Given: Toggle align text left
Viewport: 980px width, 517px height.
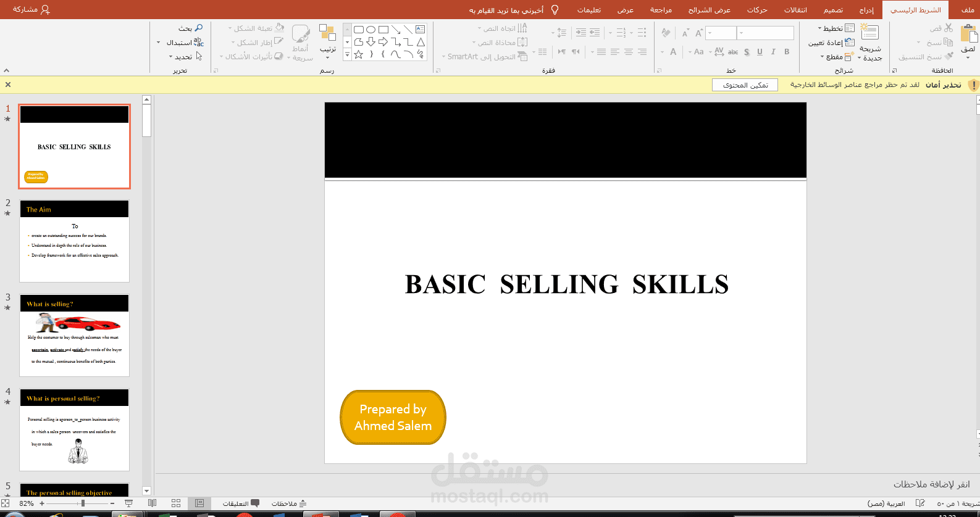Looking at the screenshot, I should click(x=615, y=52).
